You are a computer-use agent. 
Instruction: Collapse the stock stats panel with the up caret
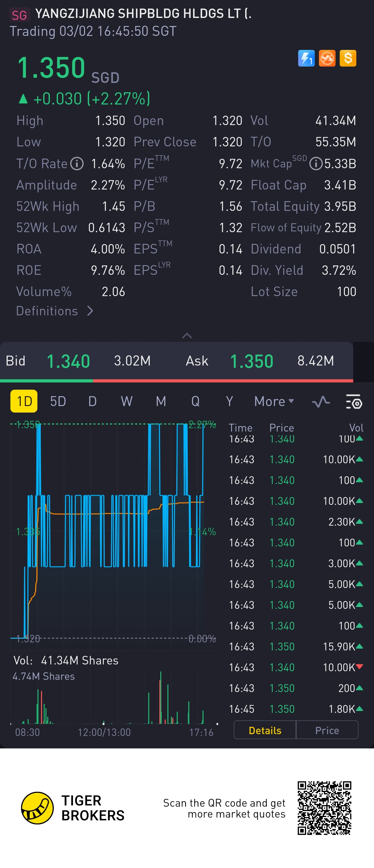[187, 336]
